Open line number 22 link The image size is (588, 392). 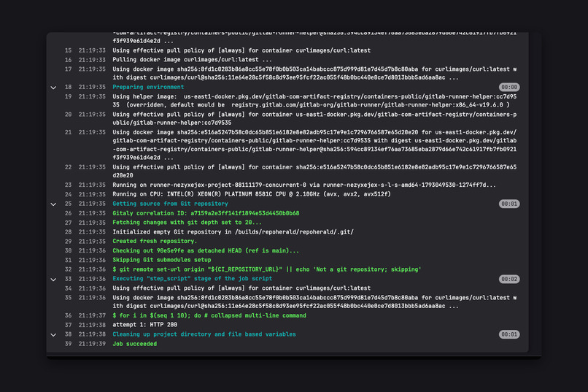pos(68,167)
